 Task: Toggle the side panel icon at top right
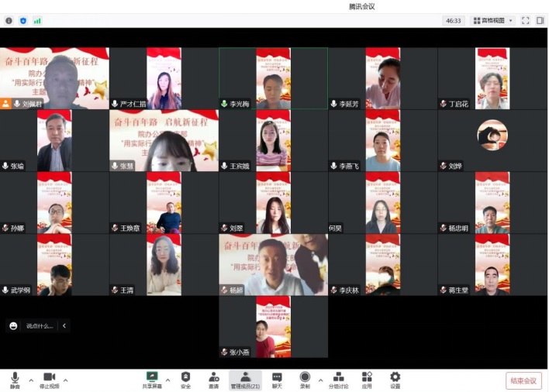pyautogui.click(x=540, y=21)
